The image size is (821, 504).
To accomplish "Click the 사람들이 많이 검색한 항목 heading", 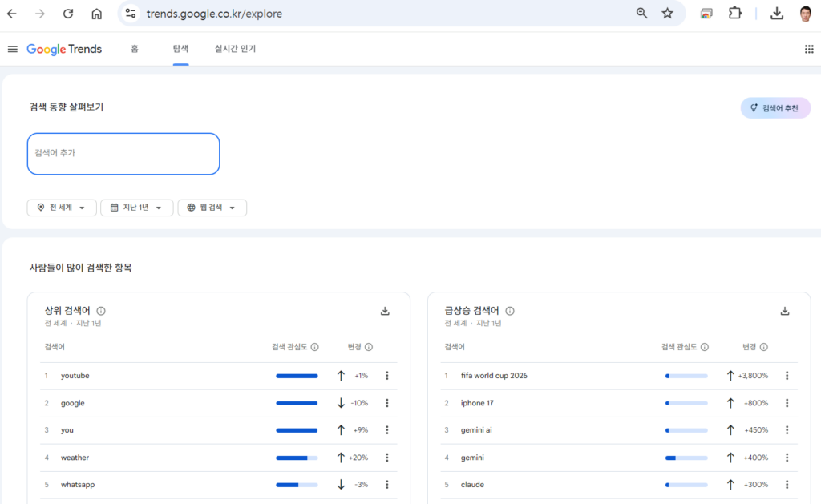I will click(x=81, y=268).
